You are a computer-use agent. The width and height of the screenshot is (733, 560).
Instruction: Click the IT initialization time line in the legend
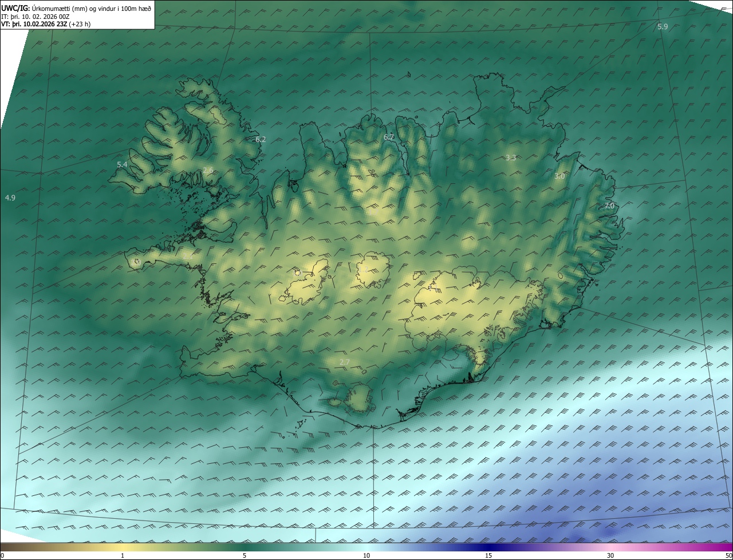point(36,16)
